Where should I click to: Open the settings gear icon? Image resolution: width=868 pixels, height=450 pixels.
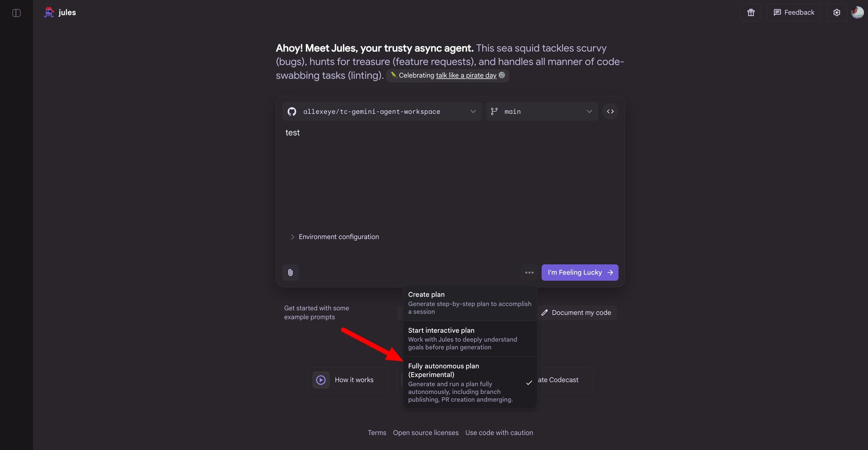point(837,13)
